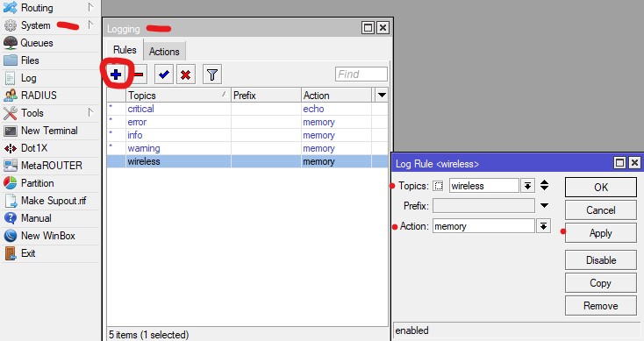Click the Prefix column header
The height and width of the screenshot is (341, 644).
pos(266,96)
